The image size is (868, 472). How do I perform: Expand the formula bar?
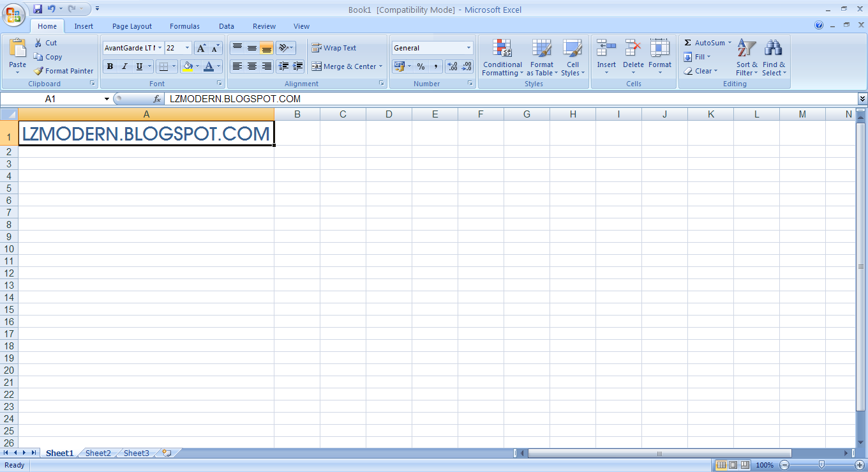pyautogui.click(x=863, y=99)
